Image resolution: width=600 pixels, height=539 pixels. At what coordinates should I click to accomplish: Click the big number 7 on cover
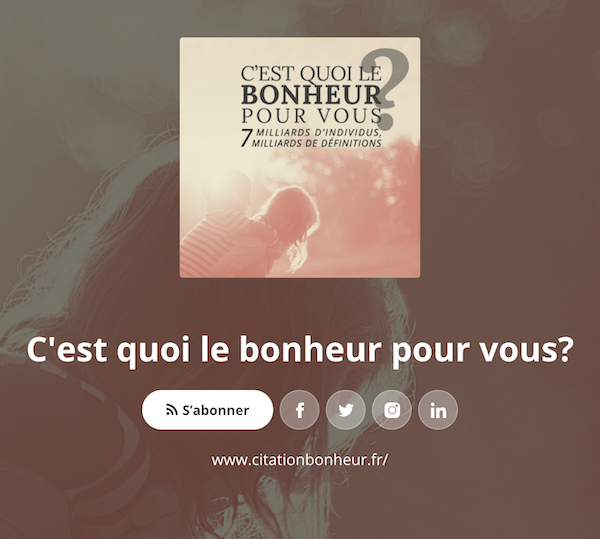[x=247, y=138]
